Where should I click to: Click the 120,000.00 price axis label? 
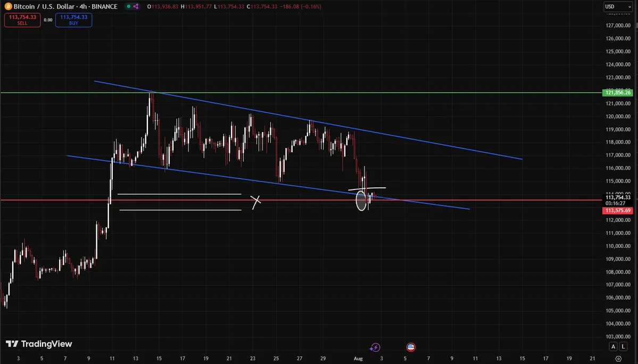pyautogui.click(x=618, y=117)
